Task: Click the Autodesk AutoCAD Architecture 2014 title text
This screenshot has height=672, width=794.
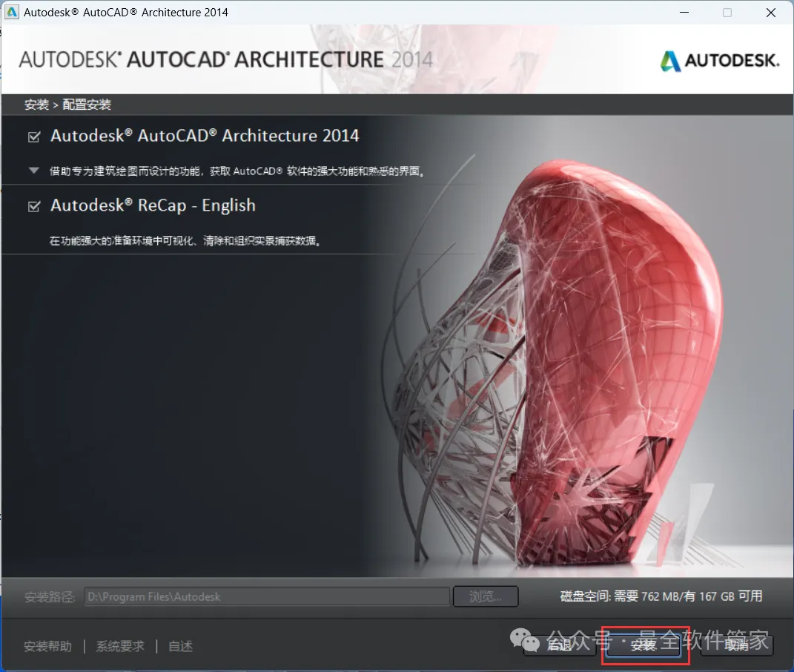Action: click(205, 136)
